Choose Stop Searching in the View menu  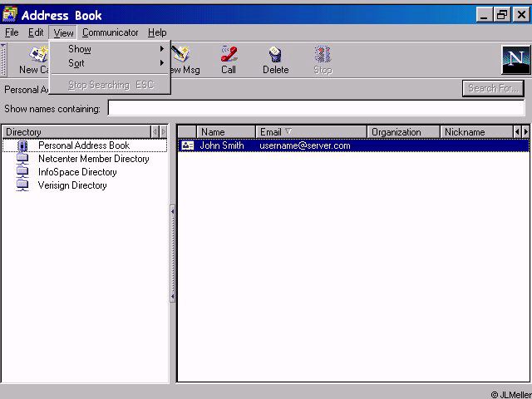point(110,85)
